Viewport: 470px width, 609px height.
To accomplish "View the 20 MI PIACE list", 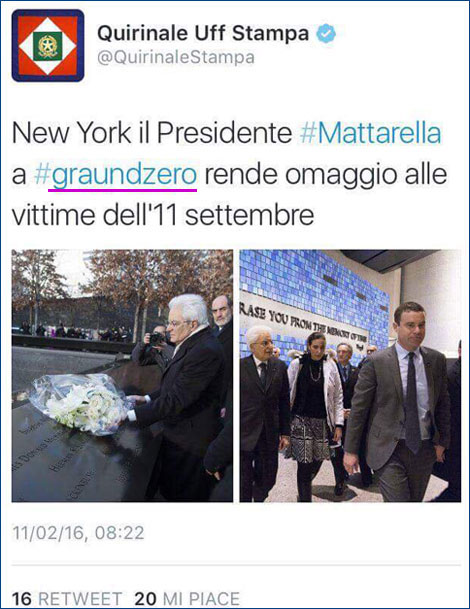I will (x=187, y=599).
